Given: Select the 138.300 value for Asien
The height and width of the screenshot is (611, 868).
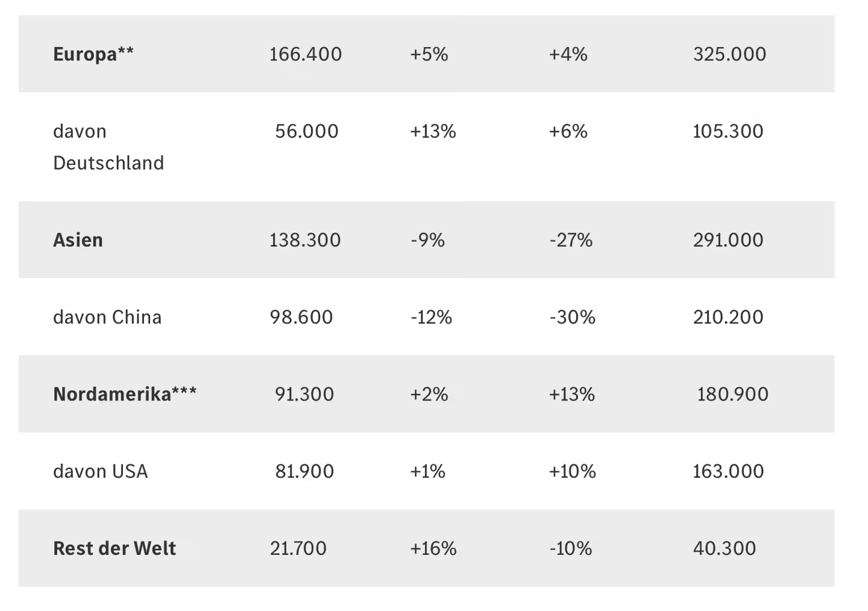Looking at the screenshot, I should coord(305,240).
